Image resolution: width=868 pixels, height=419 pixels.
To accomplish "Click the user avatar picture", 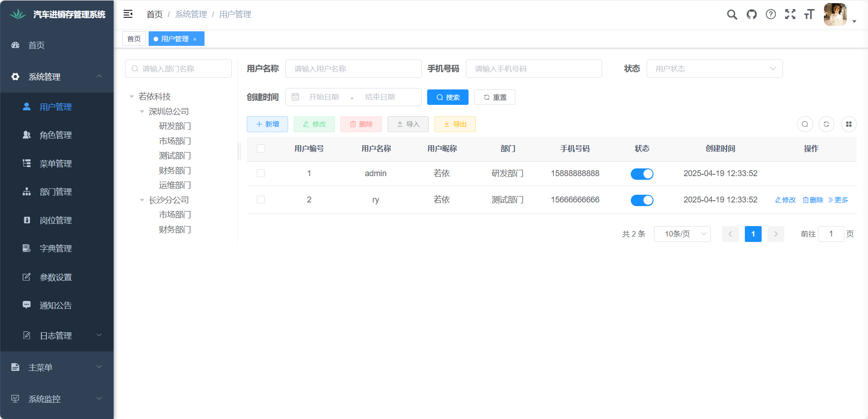I will tap(835, 15).
